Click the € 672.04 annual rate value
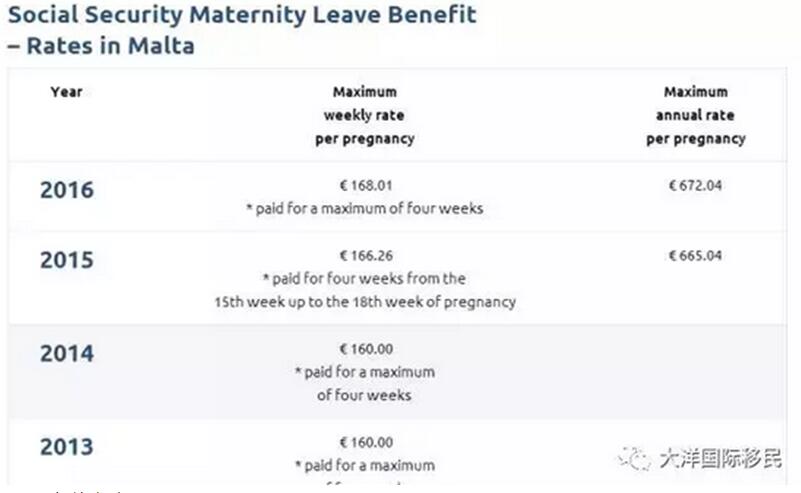This screenshot has height=493, width=801. click(x=696, y=185)
